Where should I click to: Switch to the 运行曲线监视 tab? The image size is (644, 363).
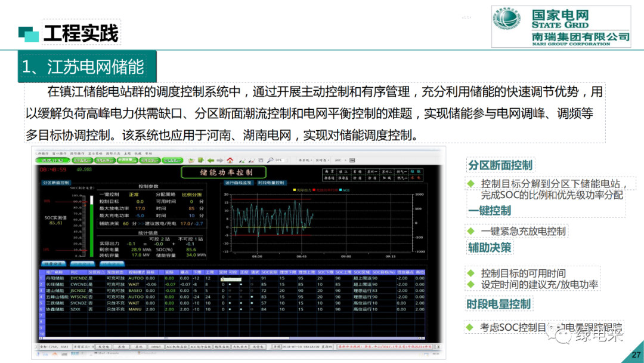coord(238,183)
